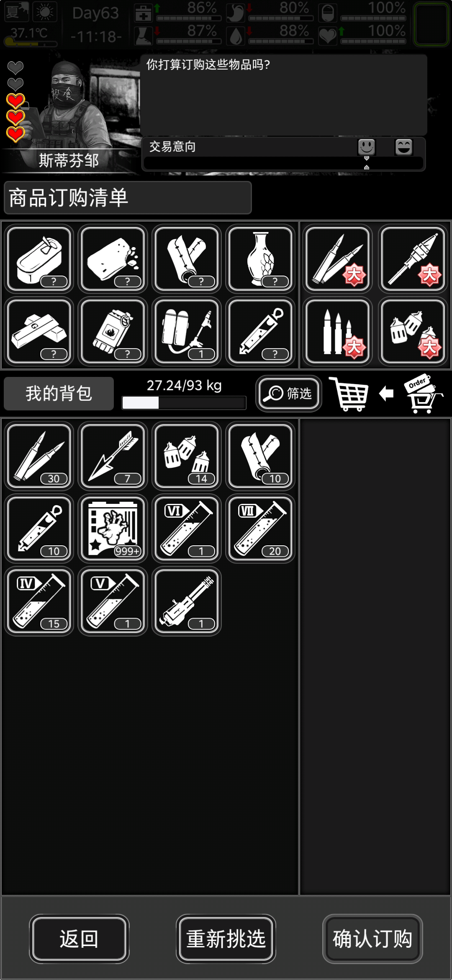Choose the rifle bullets large order
The width and height of the screenshot is (452, 980).
pyautogui.click(x=338, y=331)
